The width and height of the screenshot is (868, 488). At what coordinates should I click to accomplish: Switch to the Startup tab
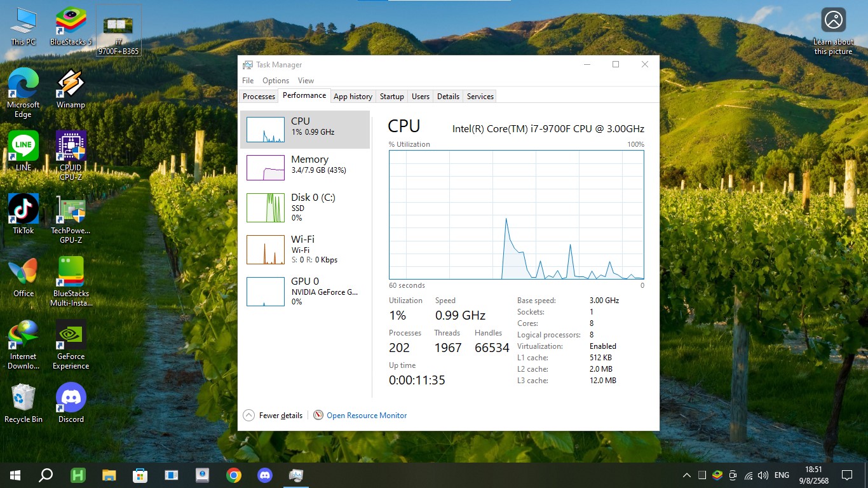click(391, 97)
